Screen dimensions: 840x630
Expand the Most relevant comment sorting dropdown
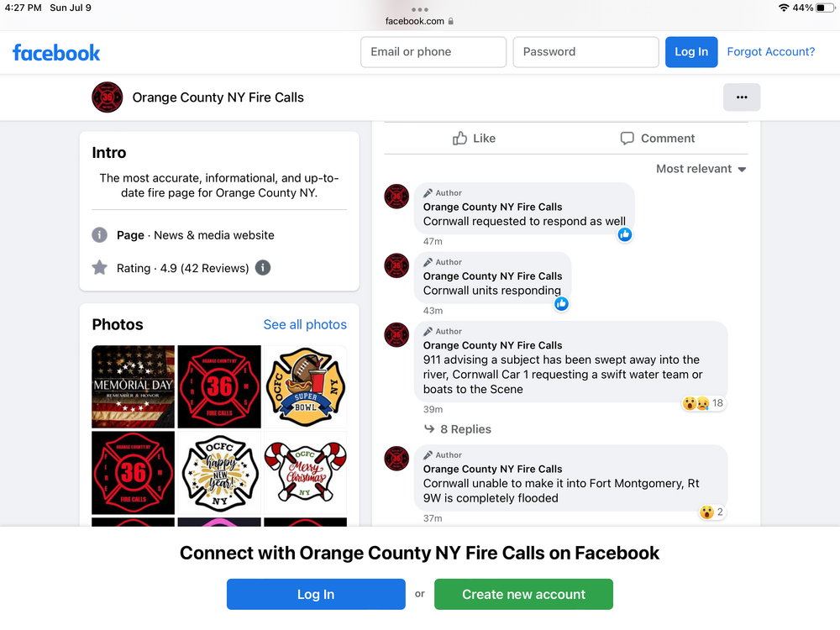(701, 169)
